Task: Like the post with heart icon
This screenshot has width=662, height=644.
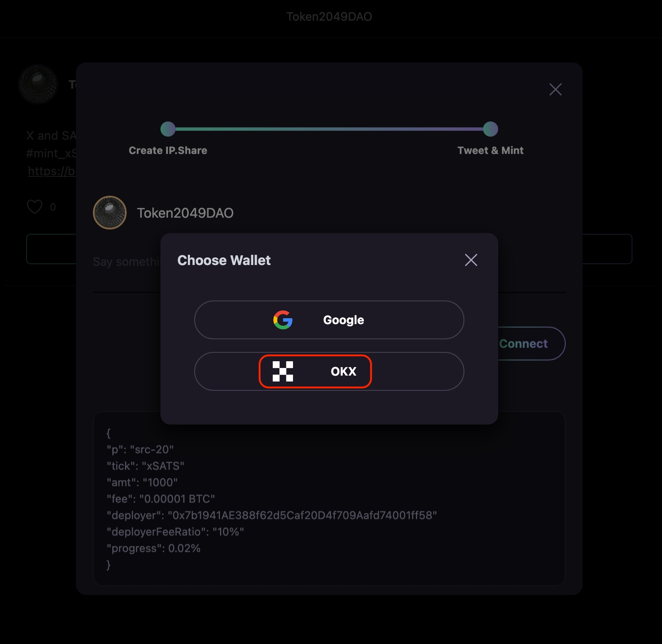Action: [35, 207]
